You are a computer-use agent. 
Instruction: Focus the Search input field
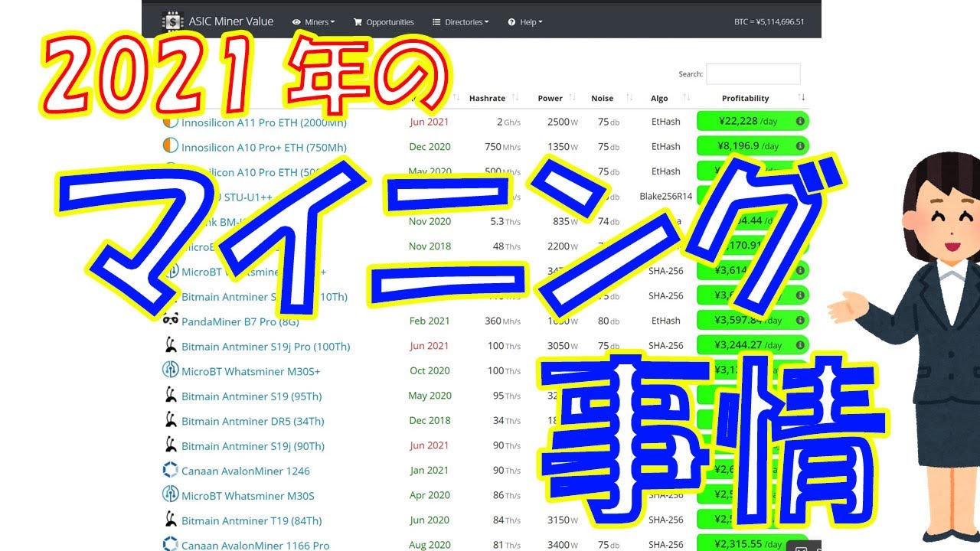pyautogui.click(x=753, y=73)
